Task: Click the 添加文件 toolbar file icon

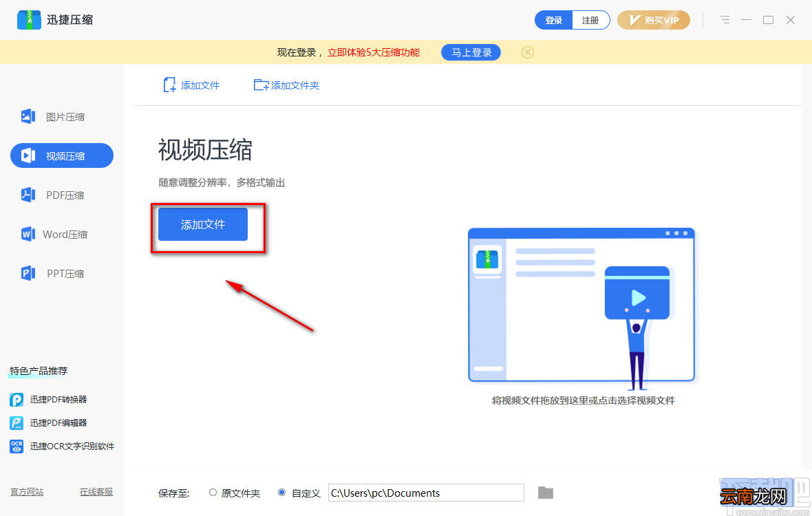Action: (x=169, y=85)
